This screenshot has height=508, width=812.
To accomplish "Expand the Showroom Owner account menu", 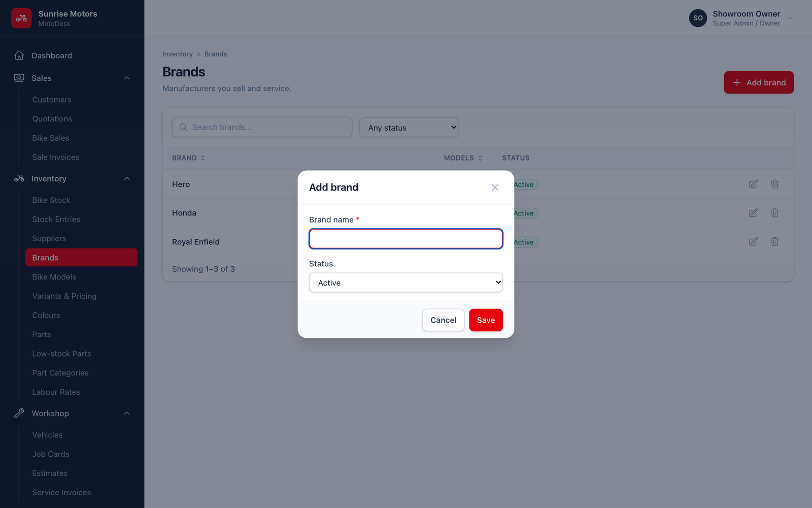I will (790, 18).
